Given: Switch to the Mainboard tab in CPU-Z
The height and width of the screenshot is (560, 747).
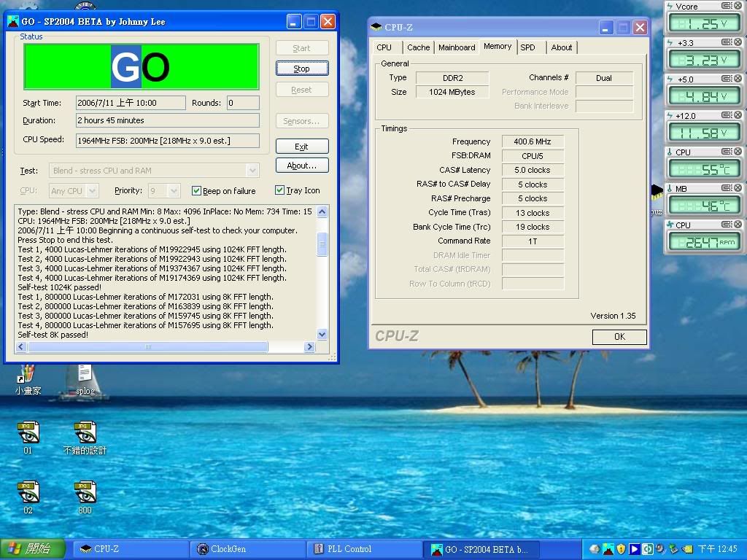Looking at the screenshot, I should coord(457,47).
